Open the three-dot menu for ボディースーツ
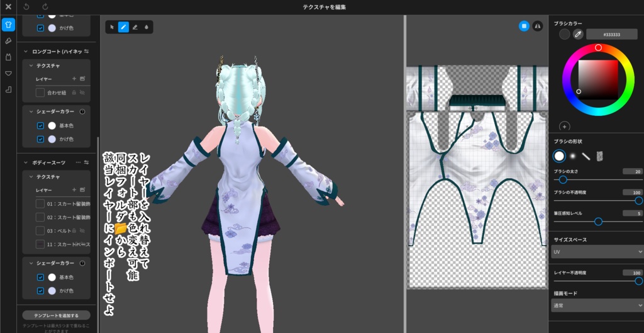 78,162
